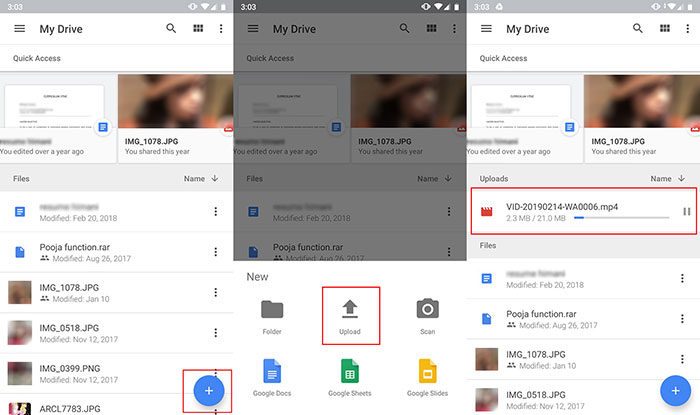Tap the dimmed overflow icon in the New menu screenshot header
This screenshot has width=700, height=415.
(x=454, y=29)
